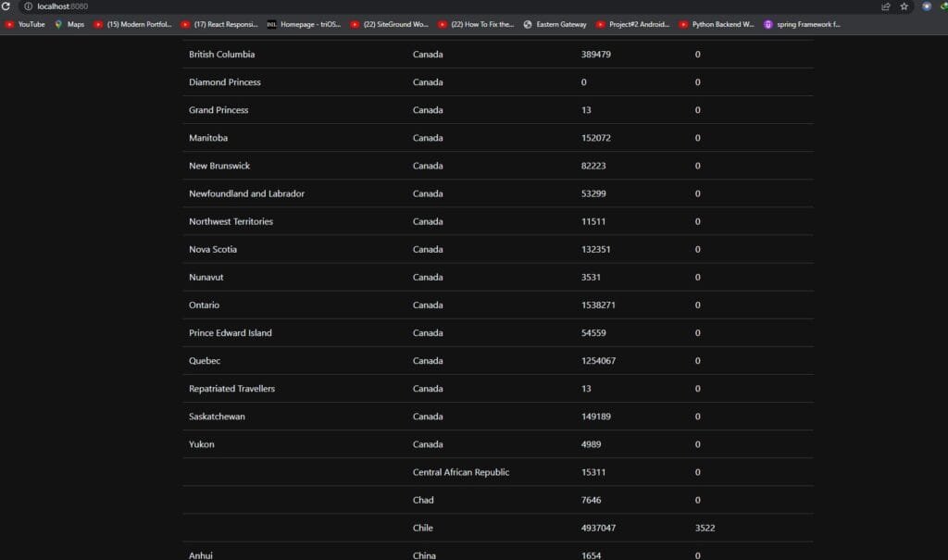
Task: Open Homepage triOS bookmark
Action: 304,24
